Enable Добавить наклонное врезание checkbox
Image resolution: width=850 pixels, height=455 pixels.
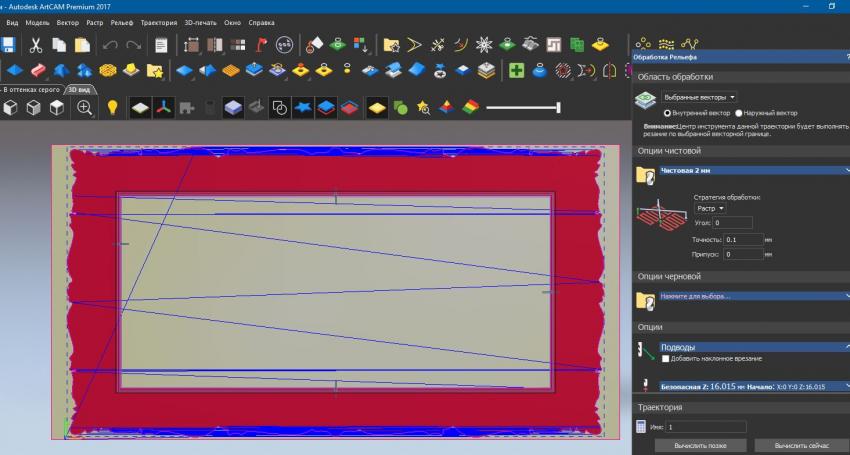[666, 358]
